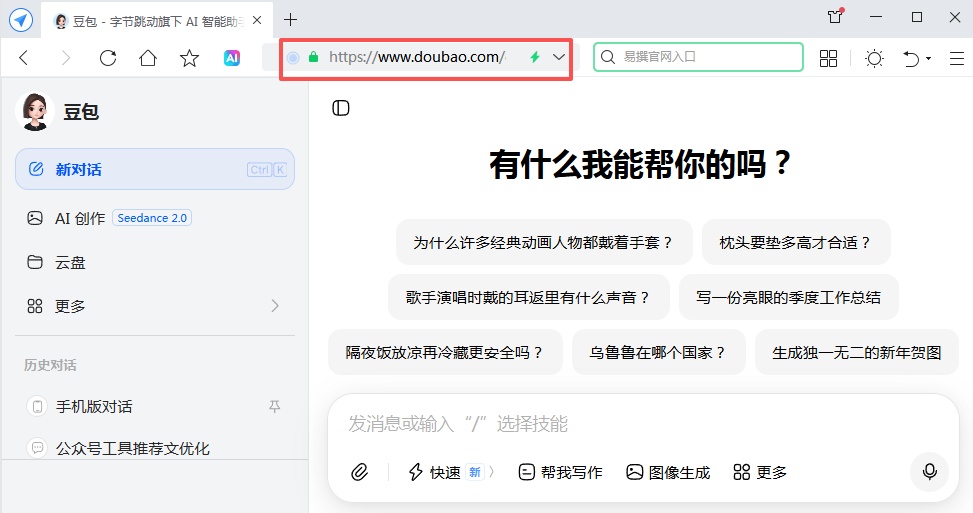Click the 新 badge beside 快速
Viewport: 973px width, 513px height.
(475, 472)
